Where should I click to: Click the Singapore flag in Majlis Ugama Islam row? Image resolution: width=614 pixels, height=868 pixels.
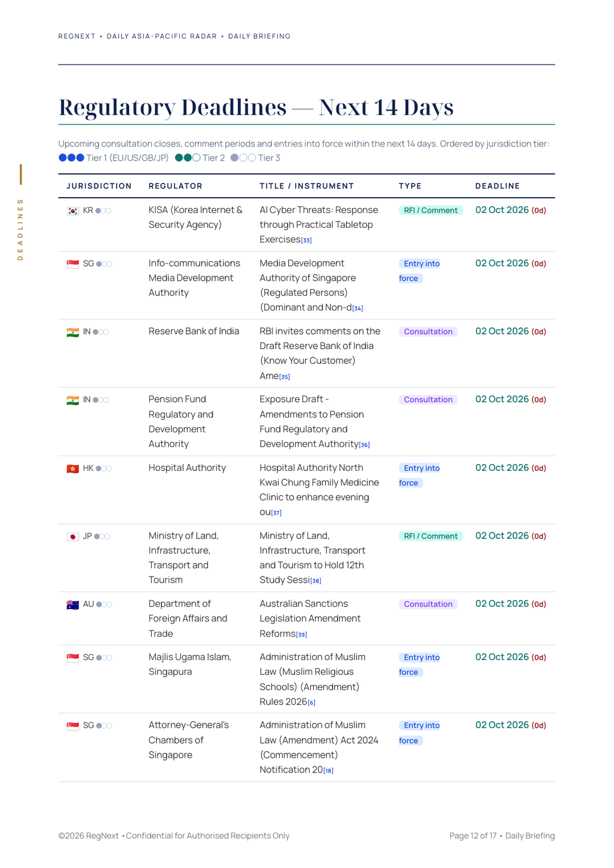click(x=73, y=658)
